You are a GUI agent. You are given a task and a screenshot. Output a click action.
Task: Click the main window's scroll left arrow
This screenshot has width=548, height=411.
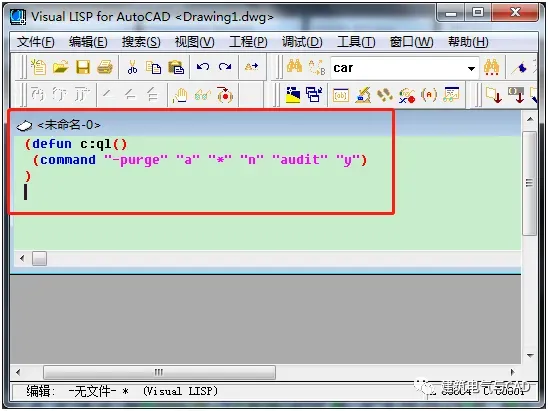pos(18,372)
